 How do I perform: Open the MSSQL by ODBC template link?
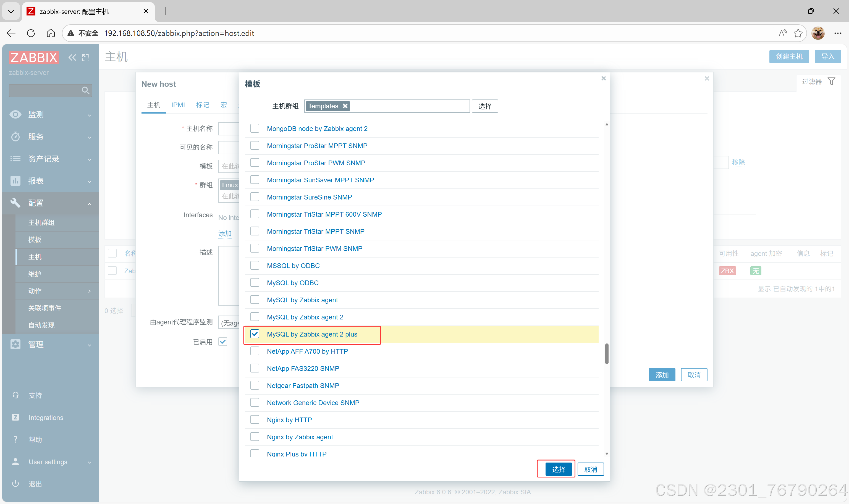pos(293,266)
